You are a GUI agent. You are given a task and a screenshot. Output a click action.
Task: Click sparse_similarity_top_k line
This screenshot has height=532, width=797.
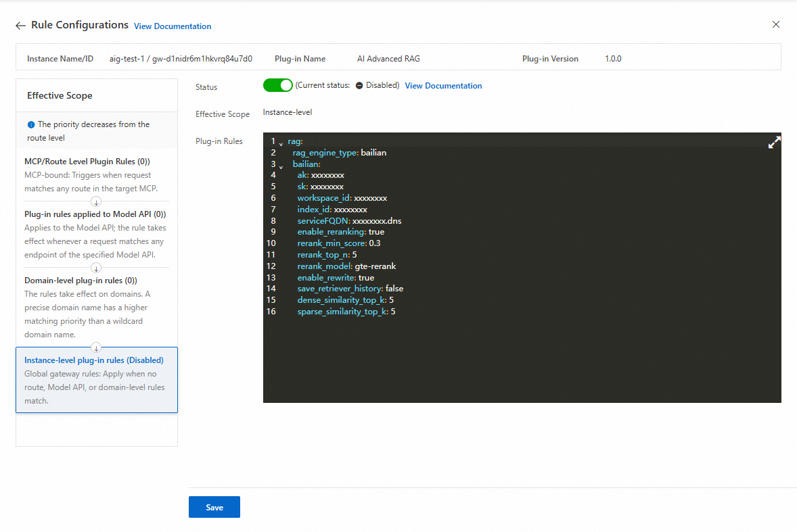pyautogui.click(x=346, y=312)
